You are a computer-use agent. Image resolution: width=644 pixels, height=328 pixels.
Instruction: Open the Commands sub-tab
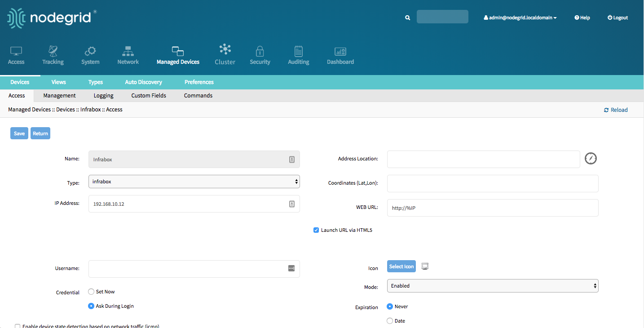tap(198, 96)
